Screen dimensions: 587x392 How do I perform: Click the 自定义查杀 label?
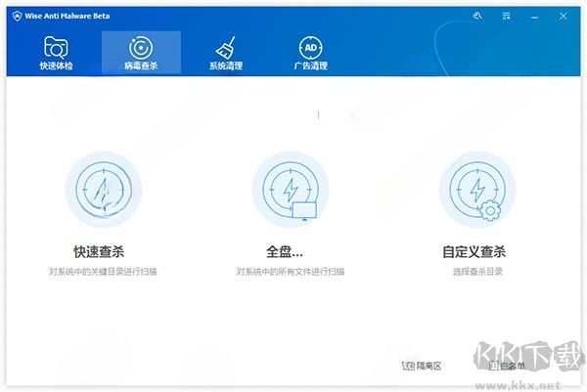474,252
